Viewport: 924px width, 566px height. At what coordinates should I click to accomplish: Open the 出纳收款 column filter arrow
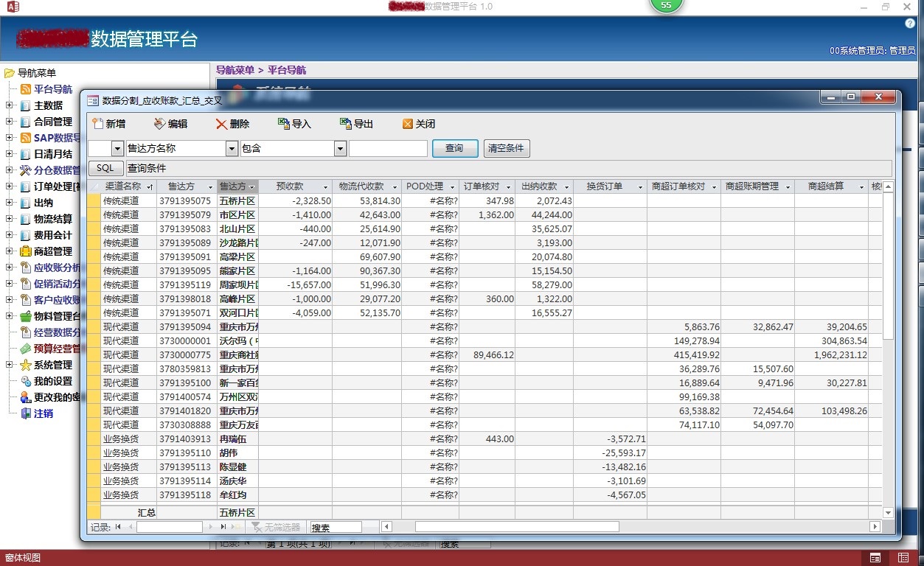(566, 187)
